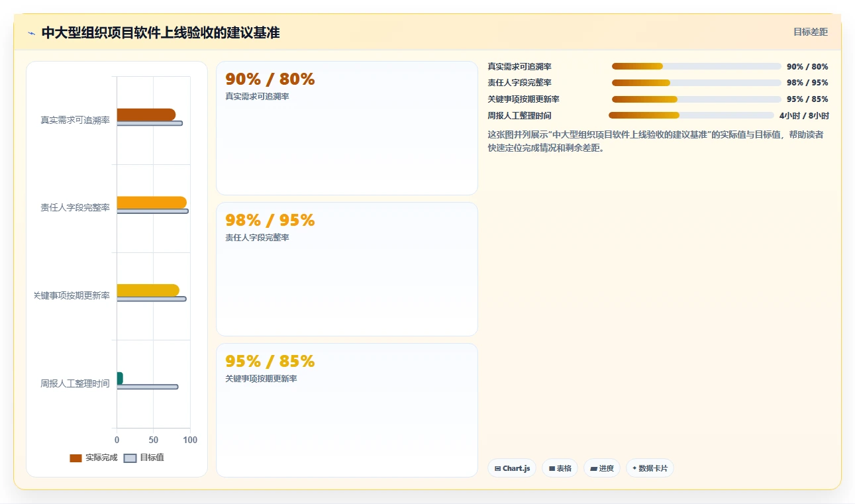Click the 责任人字段完整率 progress bar

(697, 83)
